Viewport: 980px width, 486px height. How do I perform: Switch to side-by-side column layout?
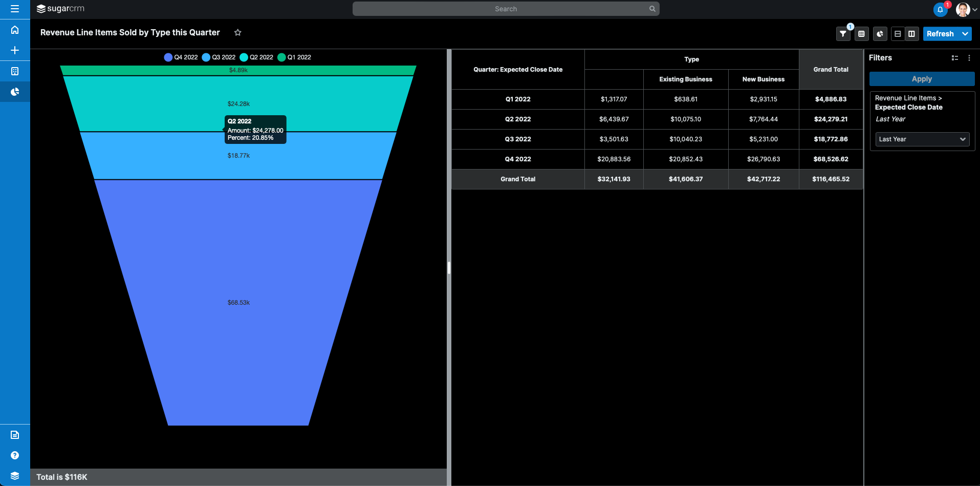[911, 34]
